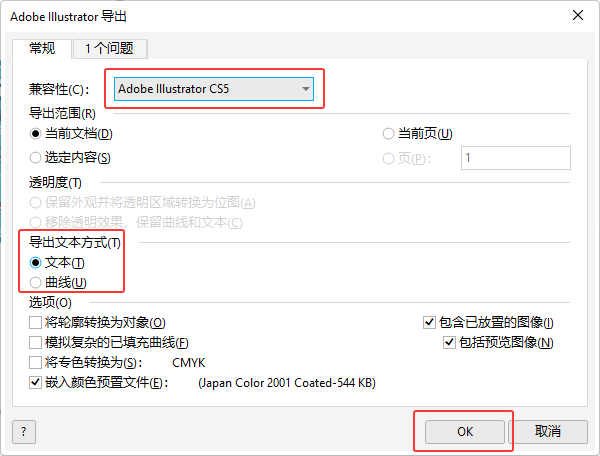Click the question mark help button

pyautogui.click(x=24, y=432)
